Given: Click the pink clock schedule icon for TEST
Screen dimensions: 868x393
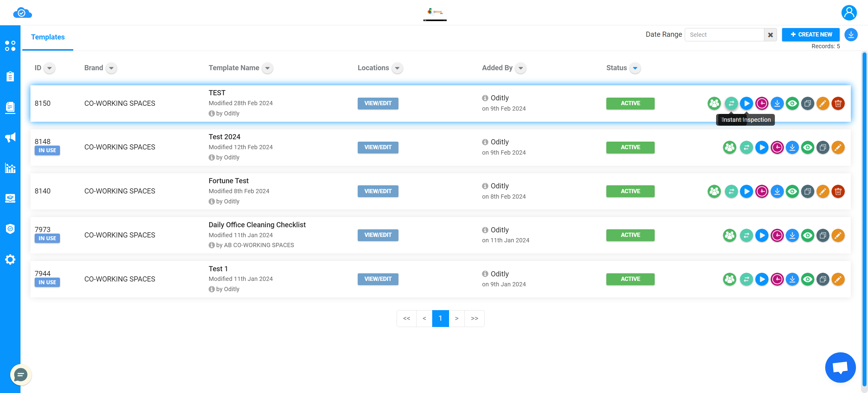Looking at the screenshot, I should (762, 103).
